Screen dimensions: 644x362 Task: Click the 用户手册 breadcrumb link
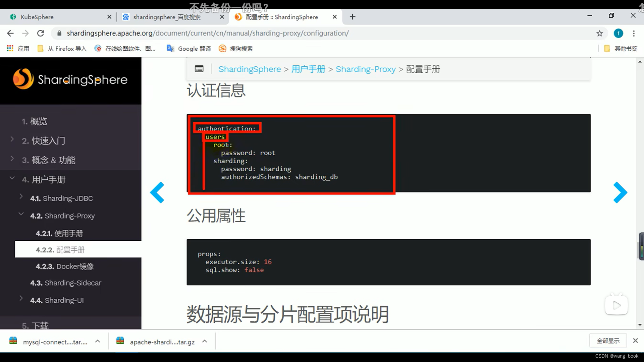(308, 69)
